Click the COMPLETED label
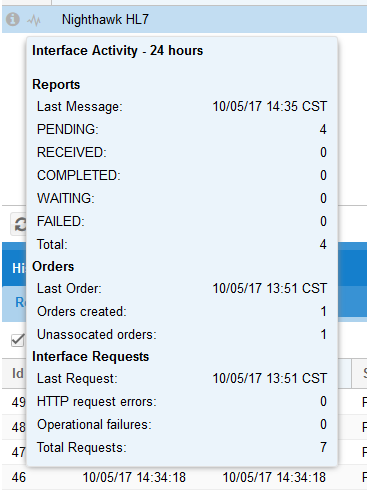Viewport: 367px width, 502px height. [x=79, y=175]
